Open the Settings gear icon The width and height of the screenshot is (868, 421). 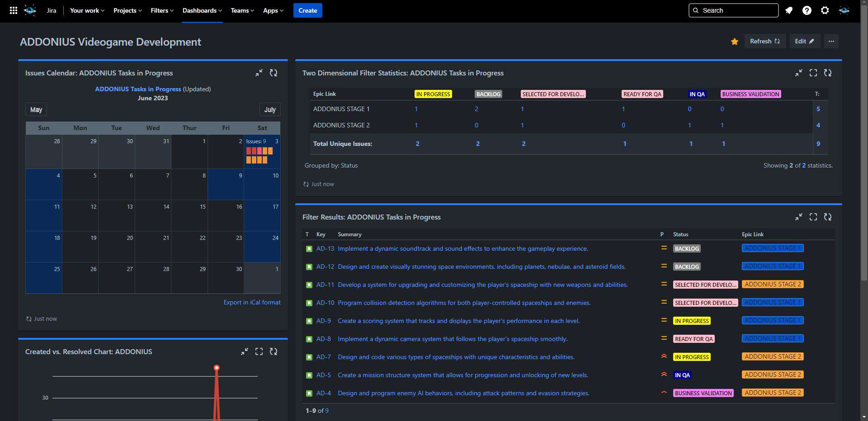(825, 10)
